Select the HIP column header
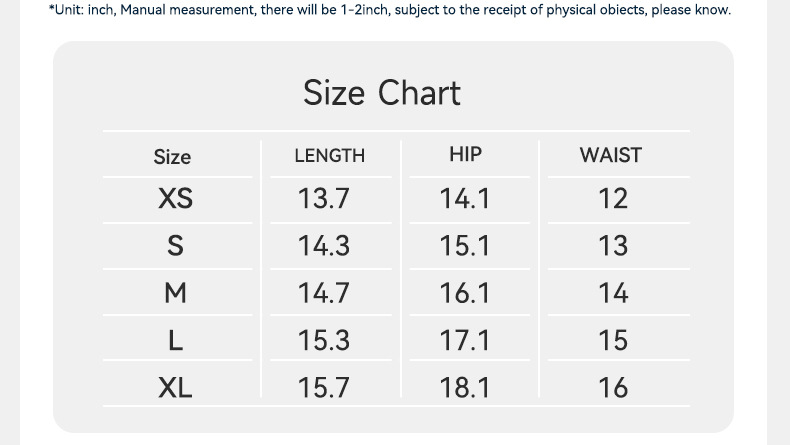Image resolution: width=790 pixels, height=445 pixels. [x=465, y=154]
